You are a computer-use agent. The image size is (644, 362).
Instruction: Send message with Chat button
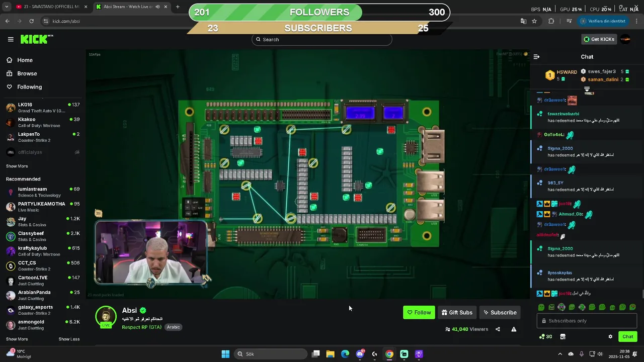coord(628,337)
